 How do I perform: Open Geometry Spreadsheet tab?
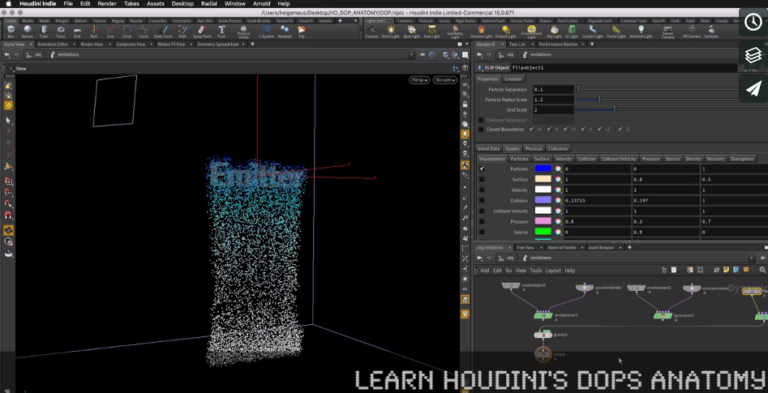[x=218, y=44]
